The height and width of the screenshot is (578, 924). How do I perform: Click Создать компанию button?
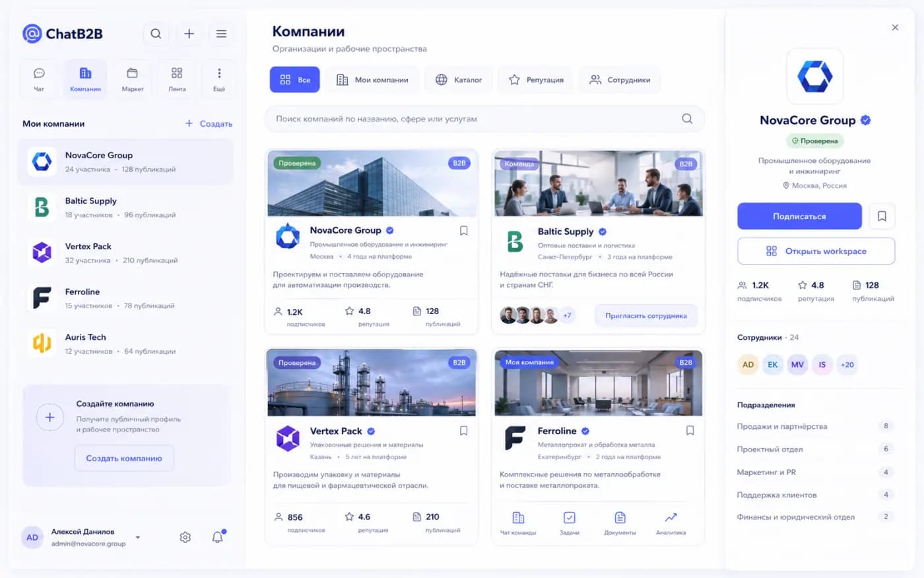(124, 458)
